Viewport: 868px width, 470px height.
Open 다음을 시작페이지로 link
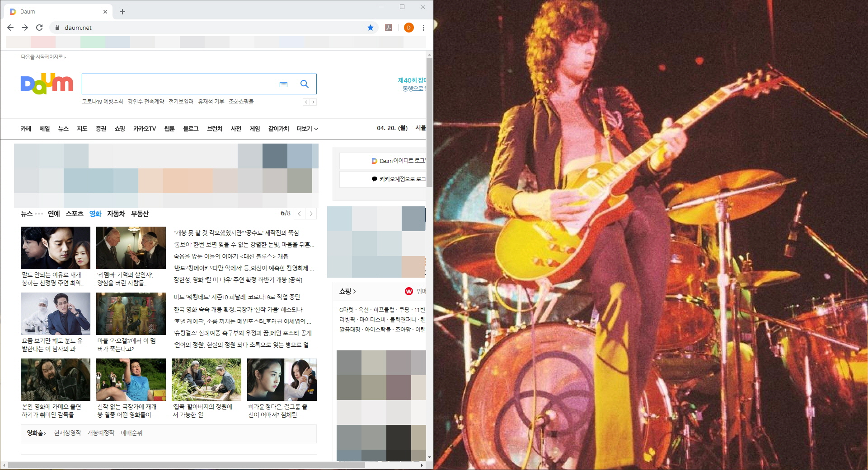click(x=43, y=57)
